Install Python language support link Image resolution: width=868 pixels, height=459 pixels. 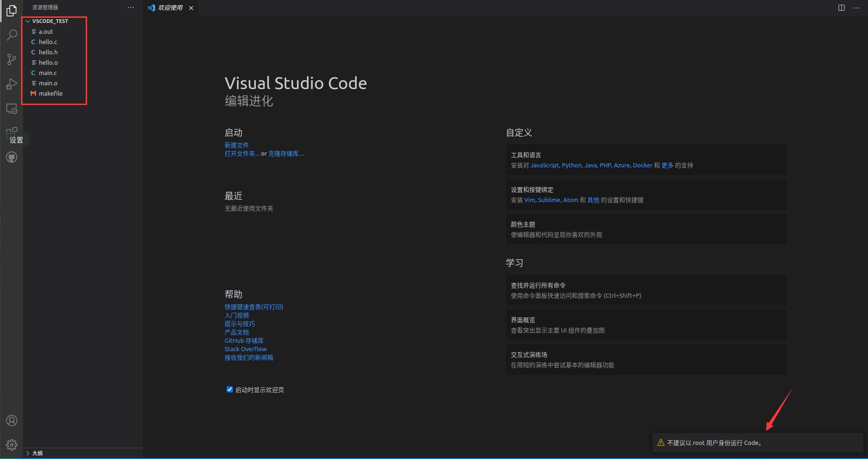(571, 166)
